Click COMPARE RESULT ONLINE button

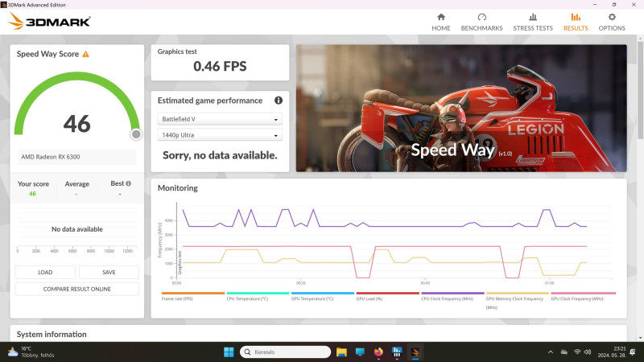tap(77, 289)
